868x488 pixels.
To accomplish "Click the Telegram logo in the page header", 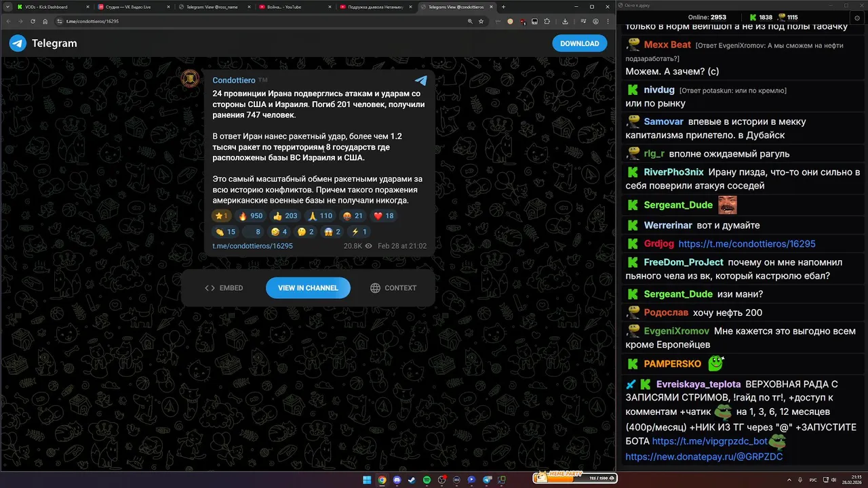I will point(18,43).
